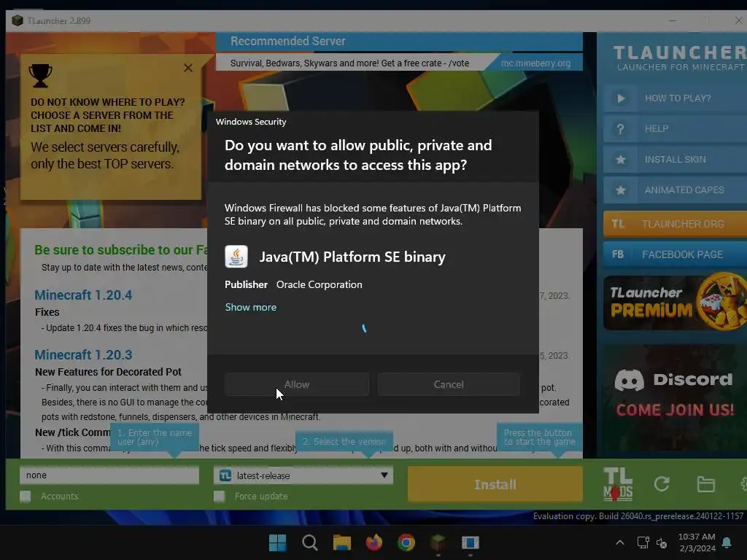Open the TLauncher Premium banner
747x560 pixels.
pos(675,303)
